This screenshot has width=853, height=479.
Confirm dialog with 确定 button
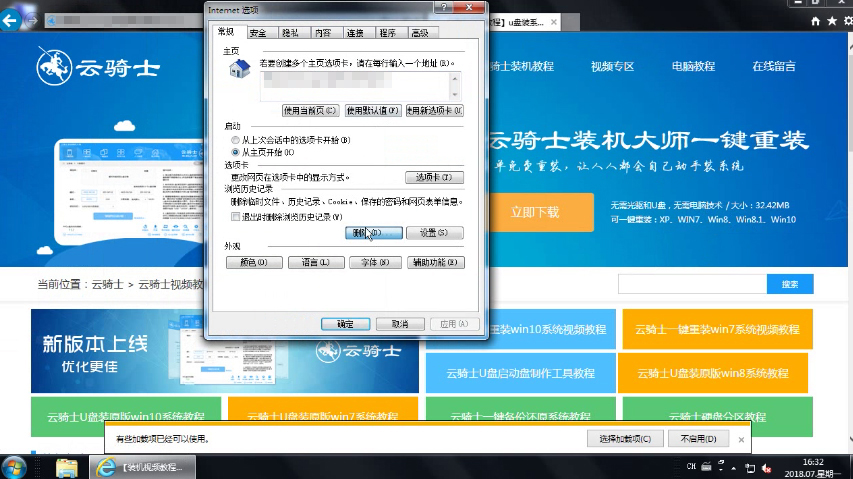(x=345, y=324)
